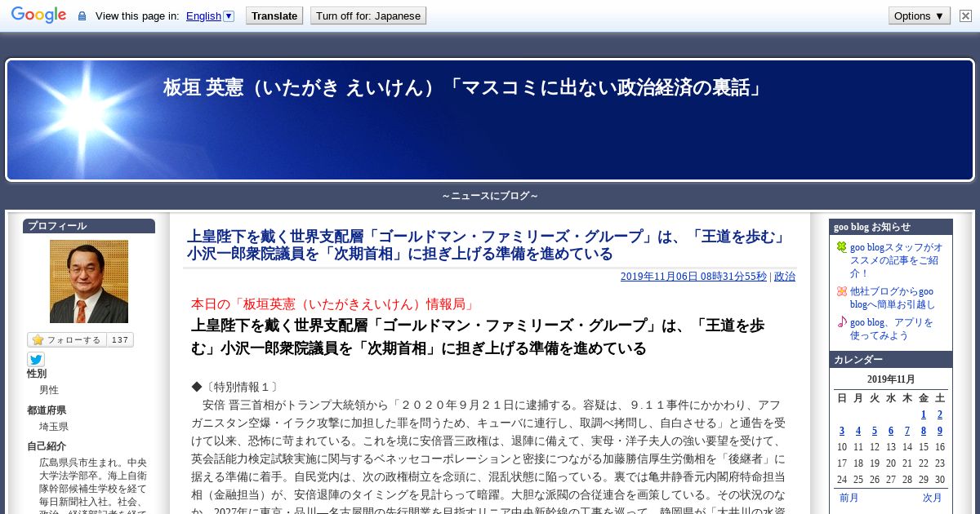This screenshot has width=980, height=514.
Task: Click the 埼玉県 prefecture value
Action: 54,427
